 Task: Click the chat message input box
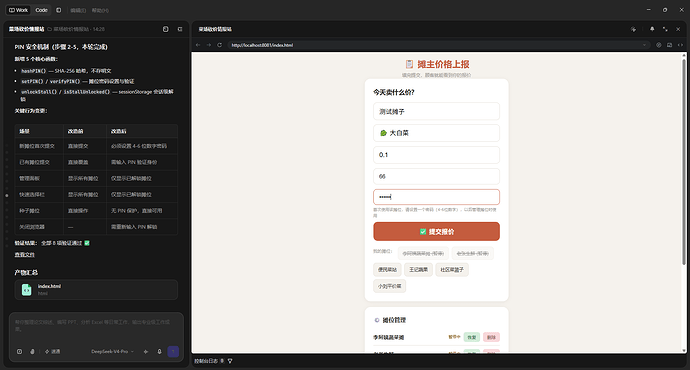tap(96, 326)
